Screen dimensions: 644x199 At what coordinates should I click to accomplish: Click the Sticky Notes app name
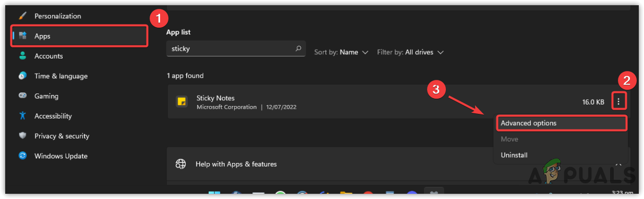pos(215,98)
